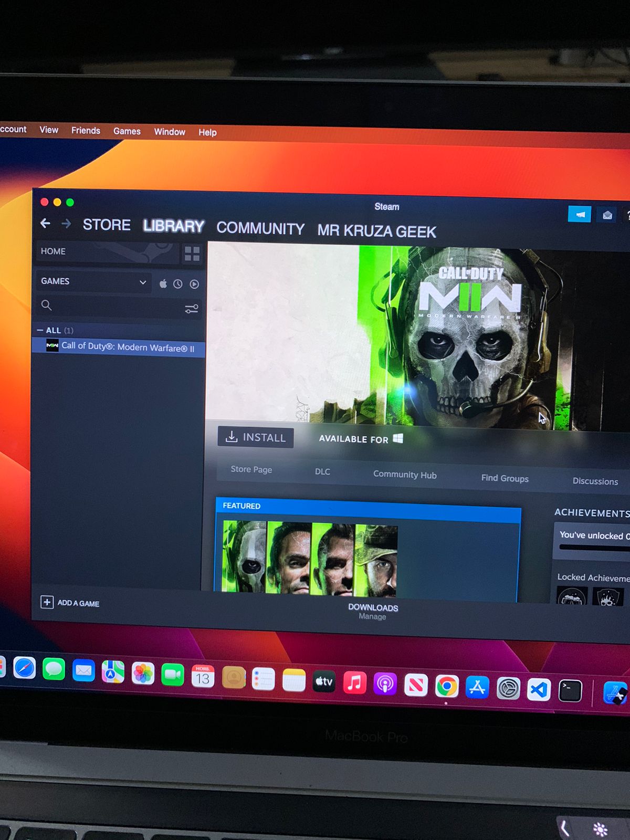Open the Help menu
This screenshot has width=630, height=840.
coord(207,132)
